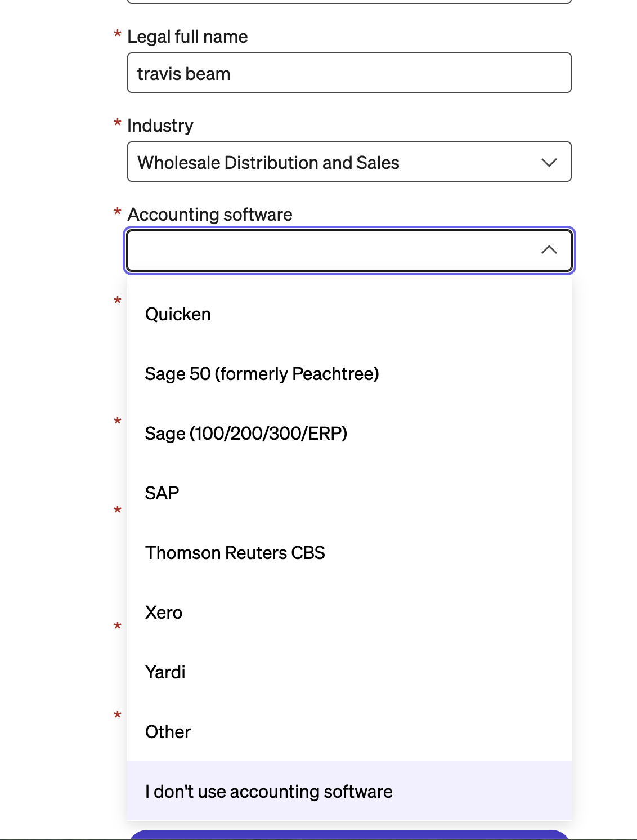The image size is (637, 840).
Task: Open the Industry dropdown
Action: [349, 162]
